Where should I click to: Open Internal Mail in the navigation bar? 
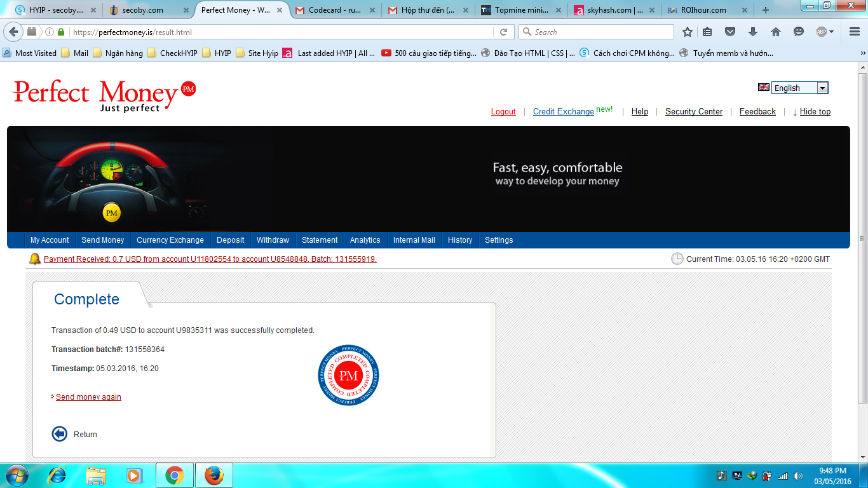[414, 240]
